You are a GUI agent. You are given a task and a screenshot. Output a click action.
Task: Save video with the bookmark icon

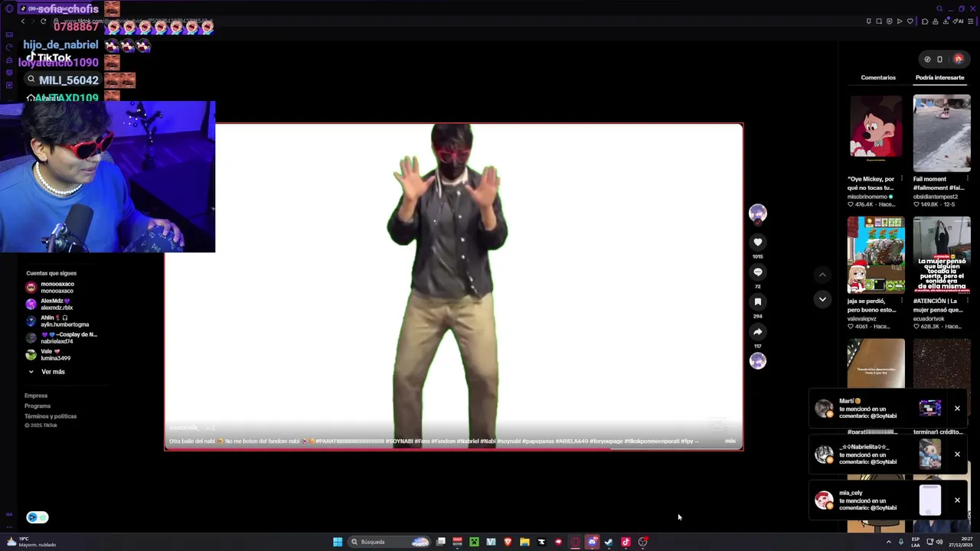(758, 302)
